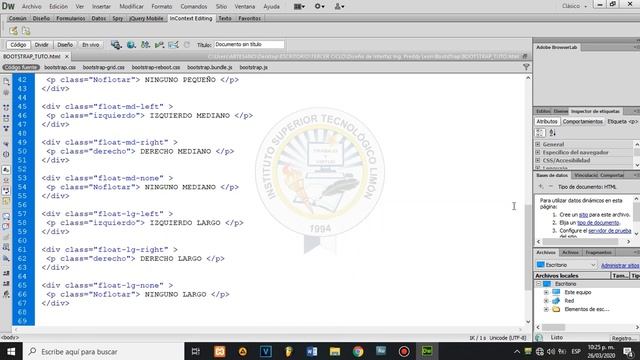
Task: Open the Task View taskbar icon
Action: tap(196, 351)
